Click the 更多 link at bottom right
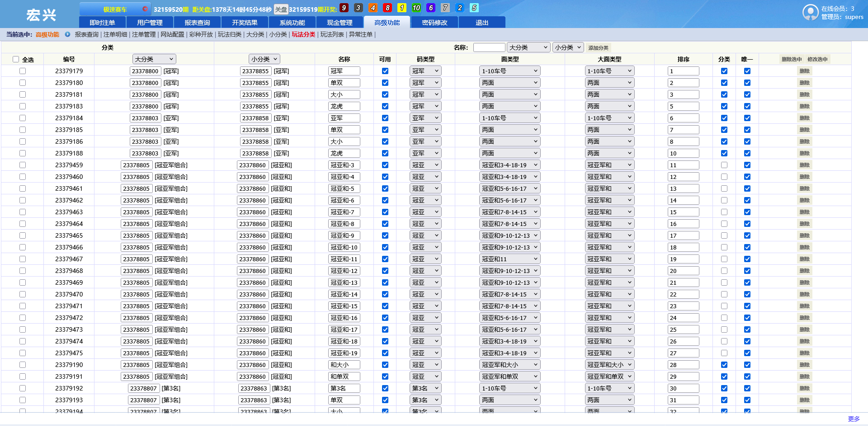 coord(854,419)
